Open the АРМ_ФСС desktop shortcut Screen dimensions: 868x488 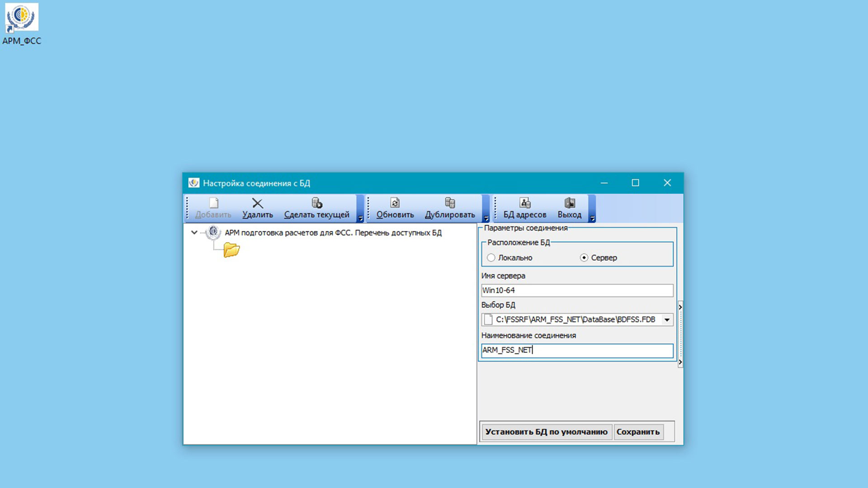(21, 24)
